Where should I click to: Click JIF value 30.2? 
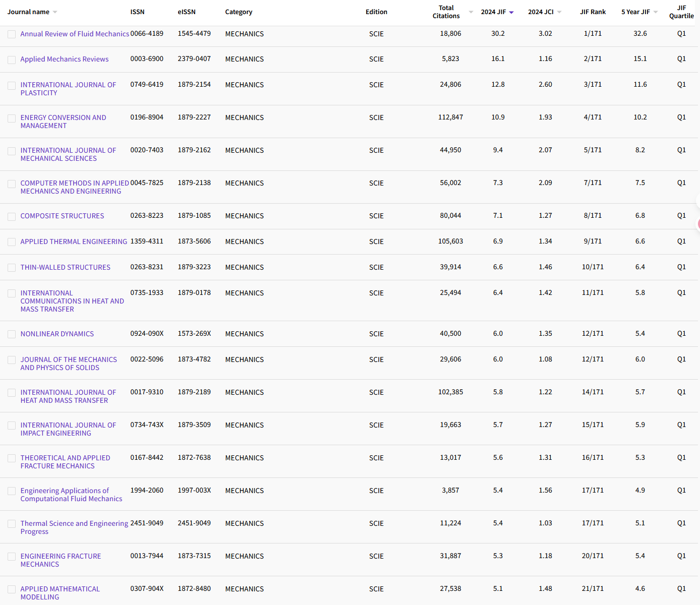(x=498, y=34)
